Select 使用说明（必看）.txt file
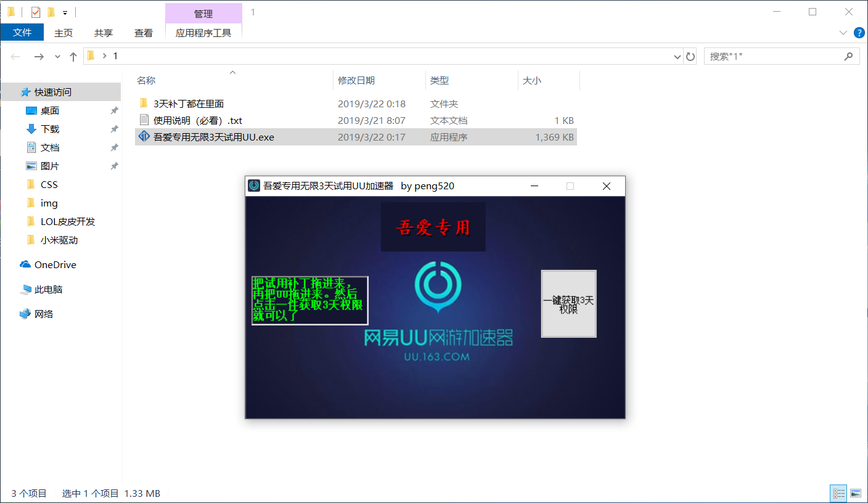 point(356,120)
